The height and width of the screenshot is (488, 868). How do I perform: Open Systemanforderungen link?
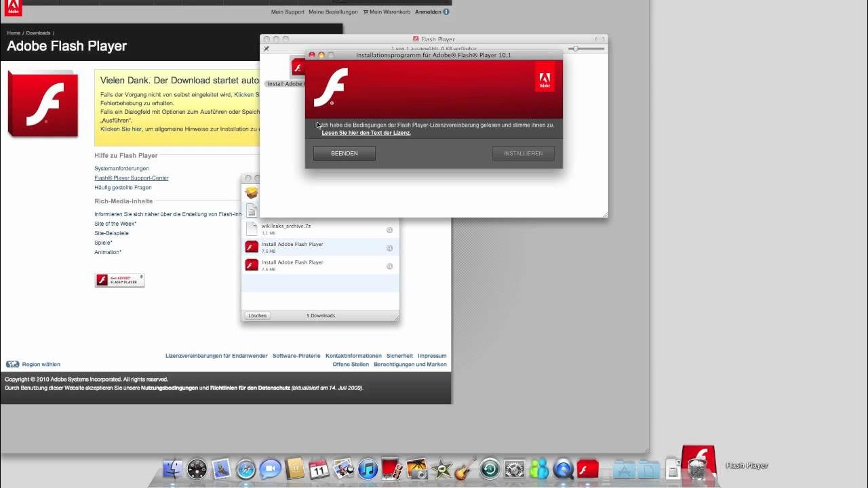(121, 168)
